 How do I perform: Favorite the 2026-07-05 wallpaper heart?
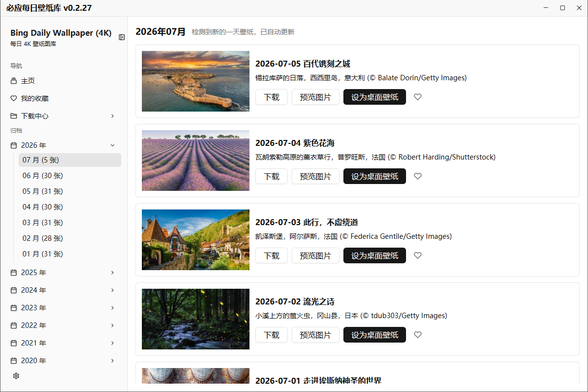(418, 97)
